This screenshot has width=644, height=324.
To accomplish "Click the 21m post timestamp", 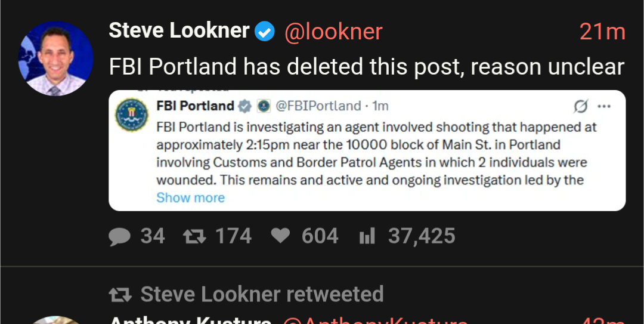I will point(602,32).
